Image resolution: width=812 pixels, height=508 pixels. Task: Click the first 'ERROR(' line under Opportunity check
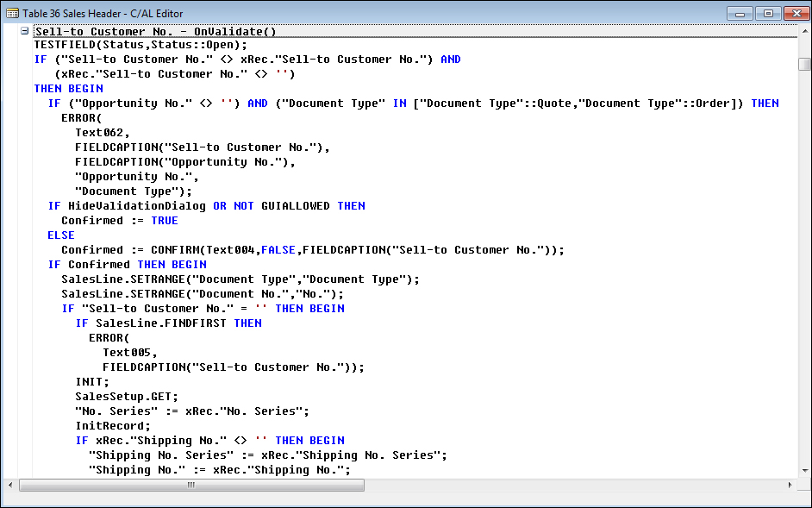[x=82, y=118]
